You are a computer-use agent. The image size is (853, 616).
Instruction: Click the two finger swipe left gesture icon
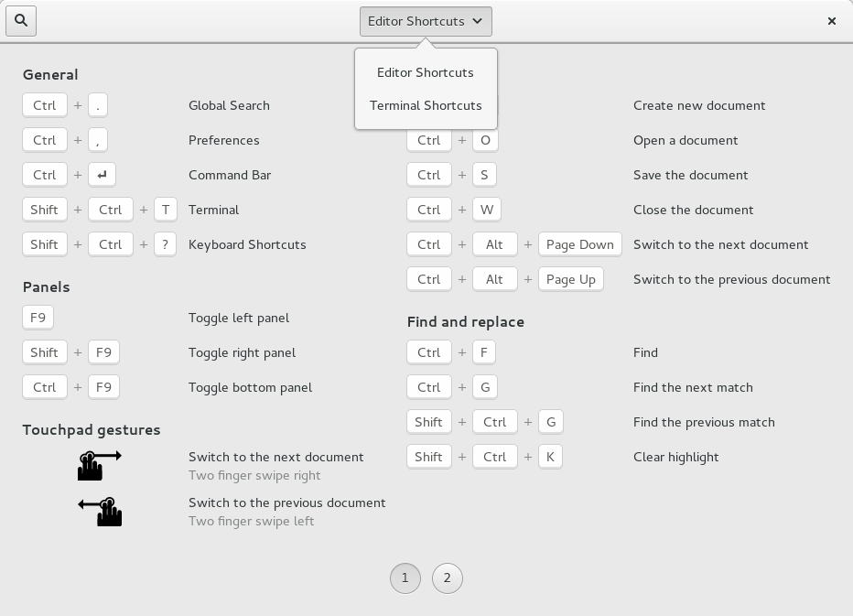point(100,511)
